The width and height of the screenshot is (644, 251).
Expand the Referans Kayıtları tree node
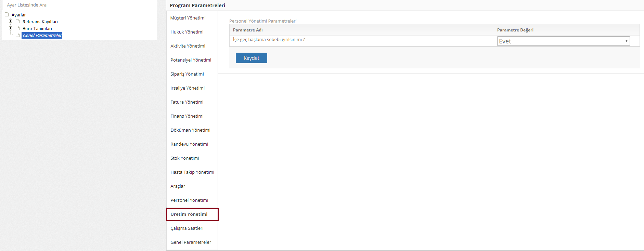(x=10, y=21)
